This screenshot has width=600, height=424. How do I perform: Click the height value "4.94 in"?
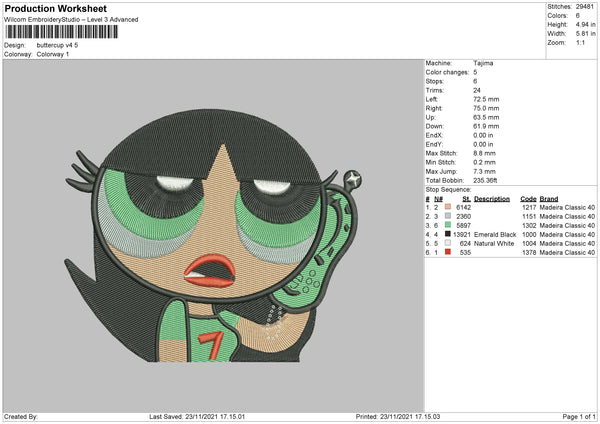pyautogui.click(x=586, y=24)
